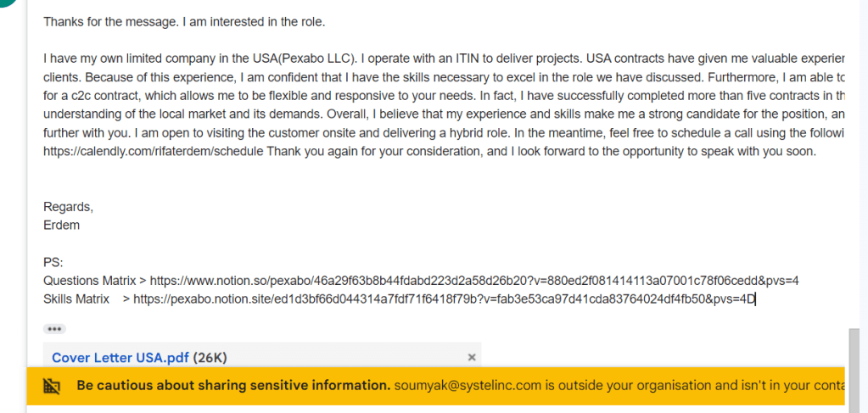Screen dimensions: 868x413
Task: Click the soumyak@systelinc.com address in warning
Action: tap(468, 385)
